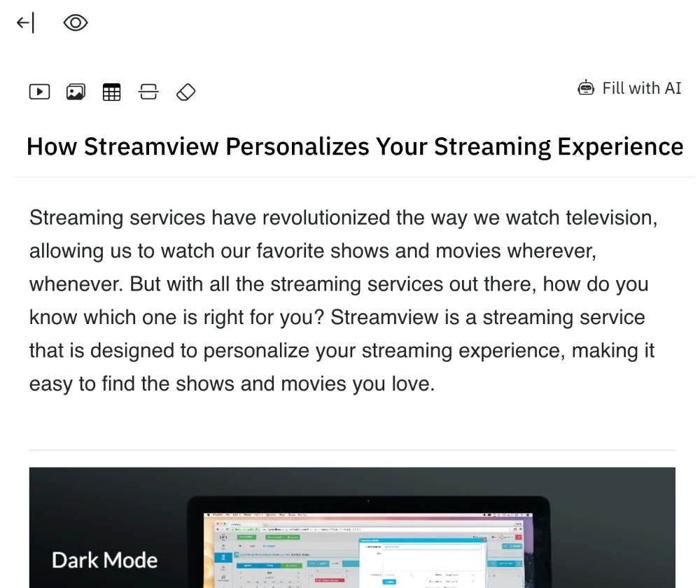Click the Fill with AI button

pos(629,88)
